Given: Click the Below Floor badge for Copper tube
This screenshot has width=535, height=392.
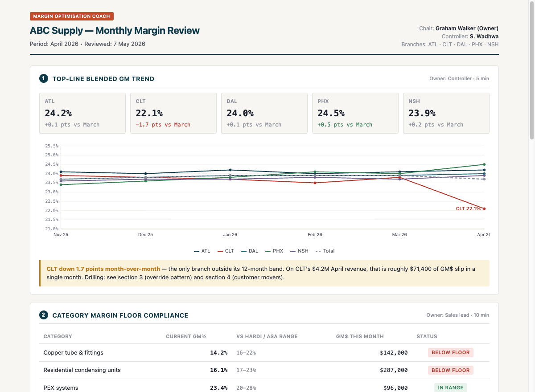Looking at the screenshot, I should tap(451, 352).
